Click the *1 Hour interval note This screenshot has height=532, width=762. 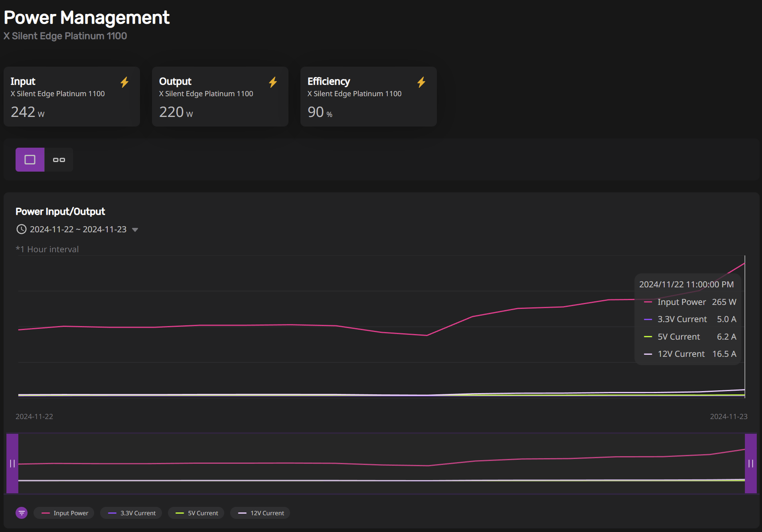47,249
